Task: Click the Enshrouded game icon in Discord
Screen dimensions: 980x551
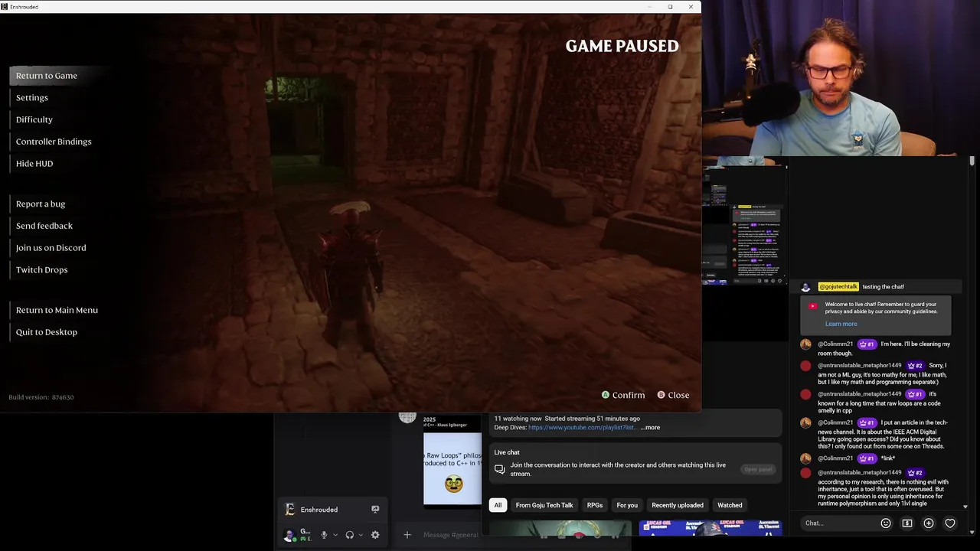Action: click(x=290, y=510)
